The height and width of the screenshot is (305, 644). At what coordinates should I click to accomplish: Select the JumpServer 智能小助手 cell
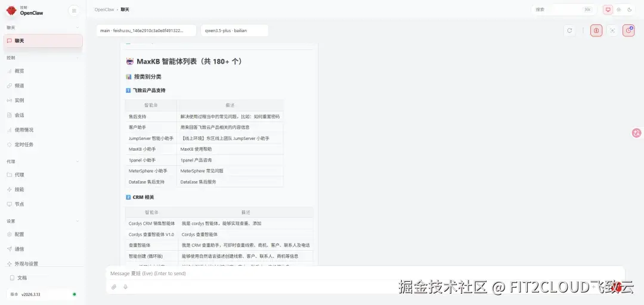[151, 138]
